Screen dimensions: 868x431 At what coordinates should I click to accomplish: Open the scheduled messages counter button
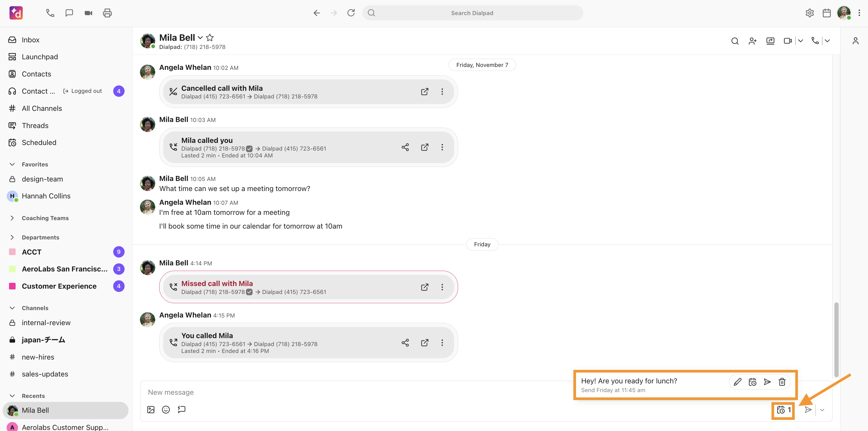pos(783,410)
